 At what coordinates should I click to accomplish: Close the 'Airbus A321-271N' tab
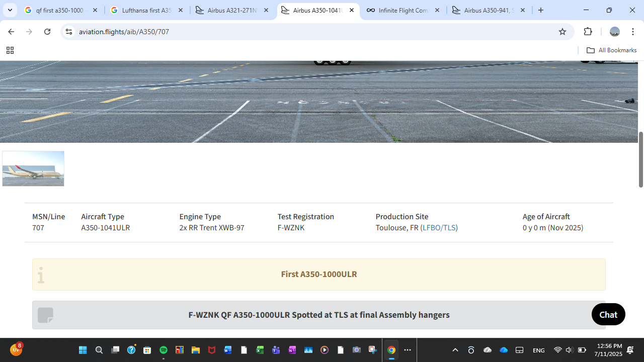tap(266, 10)
